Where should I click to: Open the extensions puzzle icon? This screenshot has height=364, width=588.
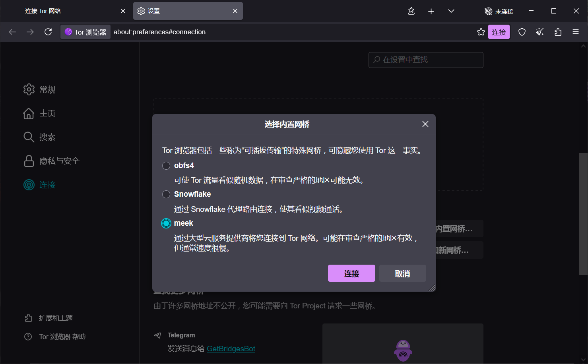tap(558, 32)
